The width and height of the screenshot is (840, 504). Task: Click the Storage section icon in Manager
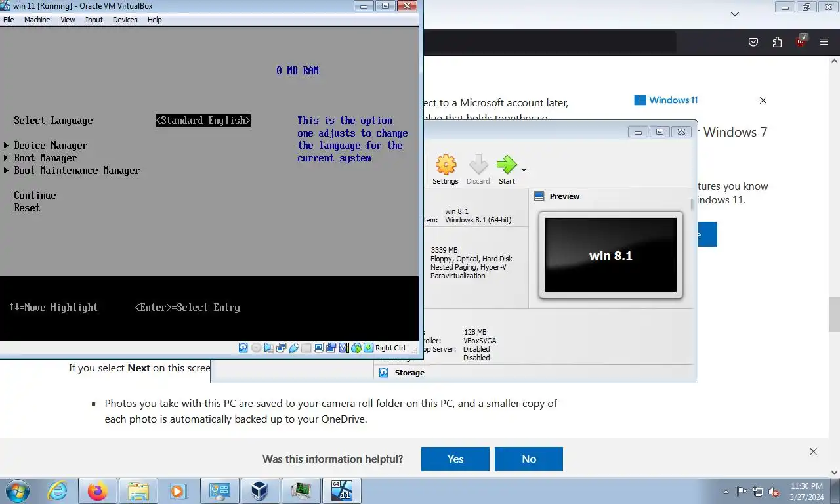pyautogui.click(x=385, y=373)
